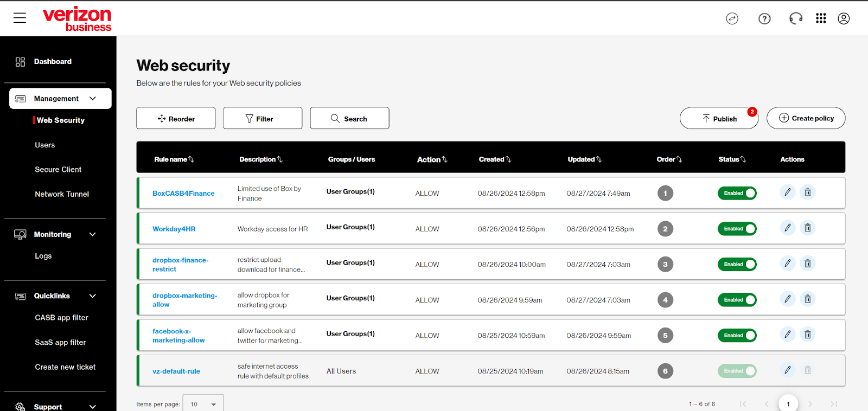
Task: Edit the facebook-x-marketing-allow rule
Action: tap(788, 334)
